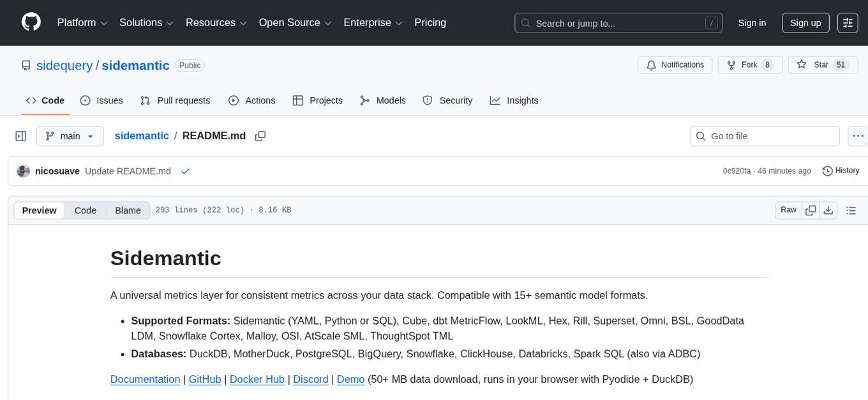Open the more file actions menu

[x=858, y=136]
